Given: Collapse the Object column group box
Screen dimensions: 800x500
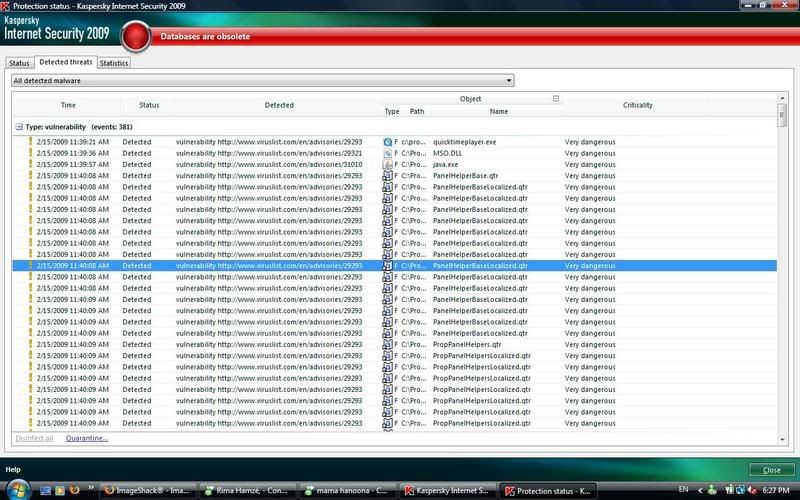Looking at the screenshot, I should click(x=556, y=99).
